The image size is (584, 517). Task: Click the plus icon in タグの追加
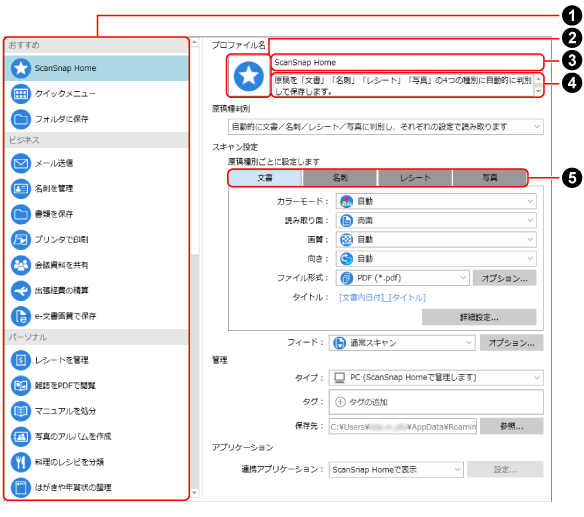pyautogui.click(x=340, y=402)
